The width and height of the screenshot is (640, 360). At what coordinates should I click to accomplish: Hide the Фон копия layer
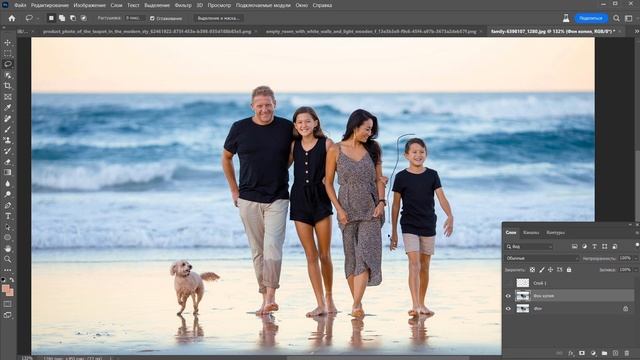(508, 296)
